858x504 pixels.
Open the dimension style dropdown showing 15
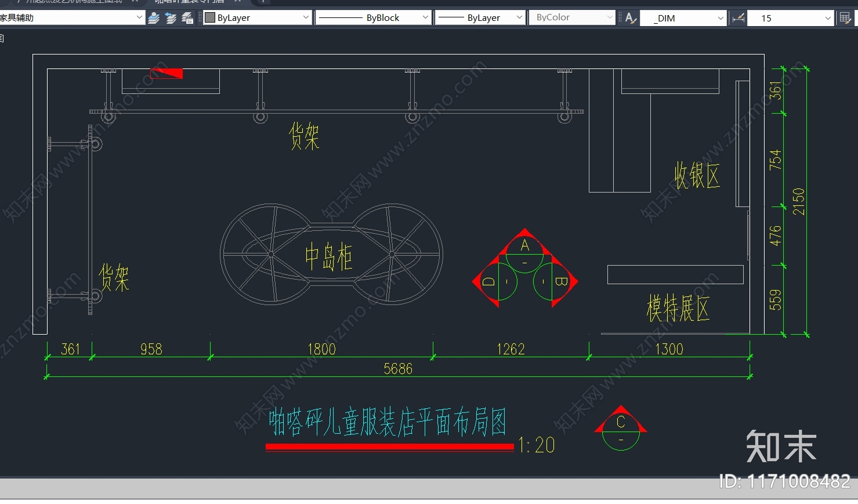click(x=791, y=19)
